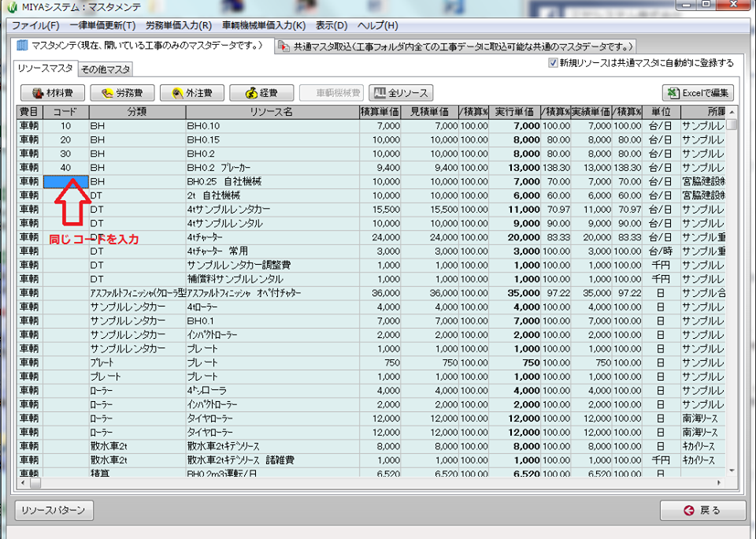
Task: Show 経費 resources
Action: [261, 93]
